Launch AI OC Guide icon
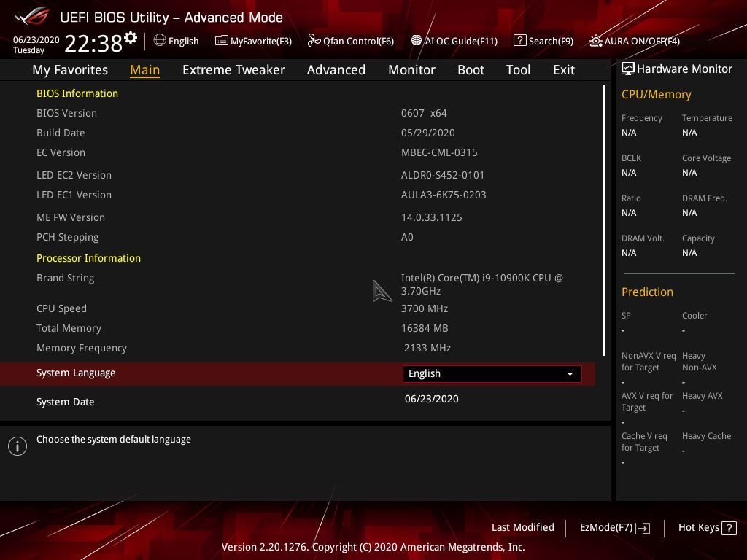 [417, 41]
